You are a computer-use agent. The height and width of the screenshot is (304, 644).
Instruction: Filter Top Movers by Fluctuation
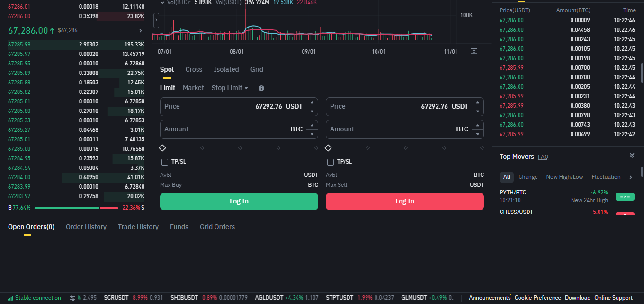(x=606, y=177)
